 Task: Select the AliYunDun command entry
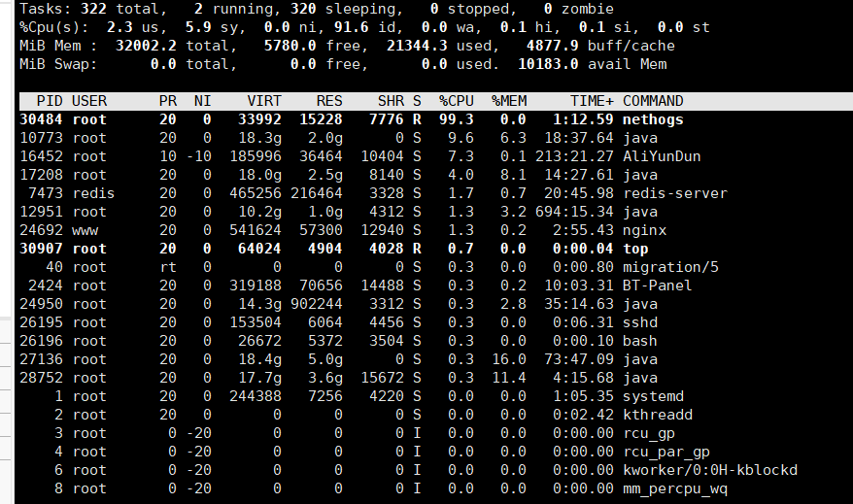[662, 156]
